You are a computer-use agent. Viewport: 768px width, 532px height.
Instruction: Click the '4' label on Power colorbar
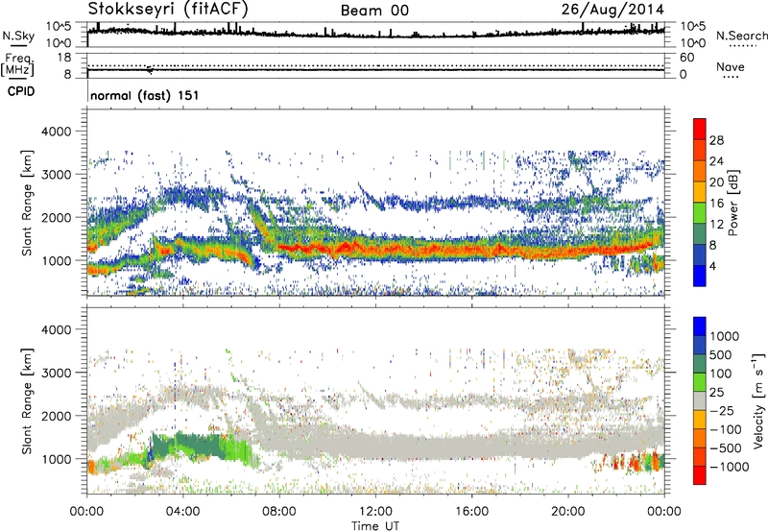pos(712,266)
